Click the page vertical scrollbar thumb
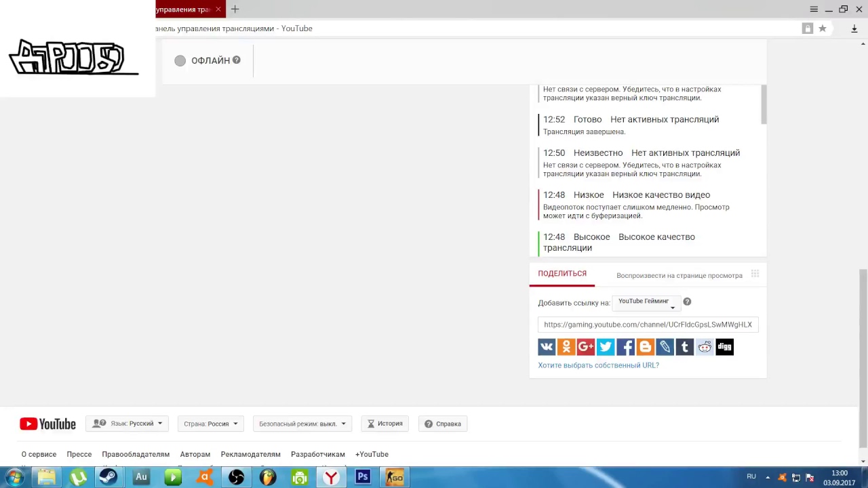Image resolution: width=868 pixels, height=488 pixels. pos(863,358)
